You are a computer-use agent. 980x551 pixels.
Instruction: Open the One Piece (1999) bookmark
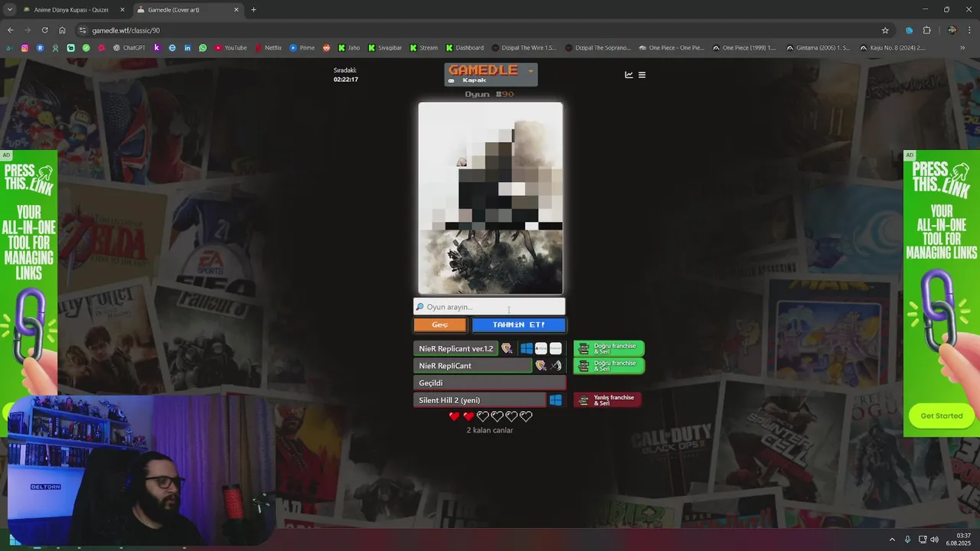click(x=743, y=47)
